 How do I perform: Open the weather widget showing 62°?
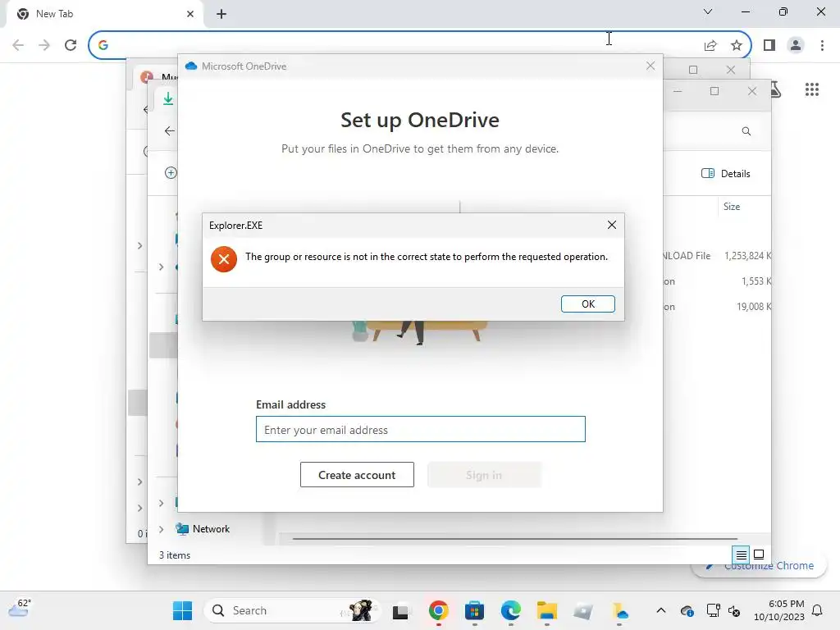click(x=20, y=609)
